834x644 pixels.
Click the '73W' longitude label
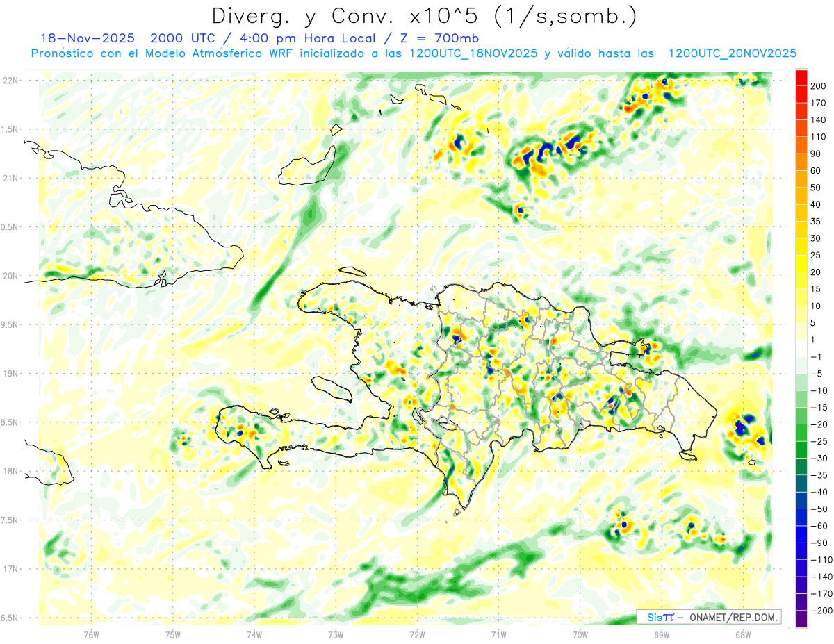[x=336, y=635]
